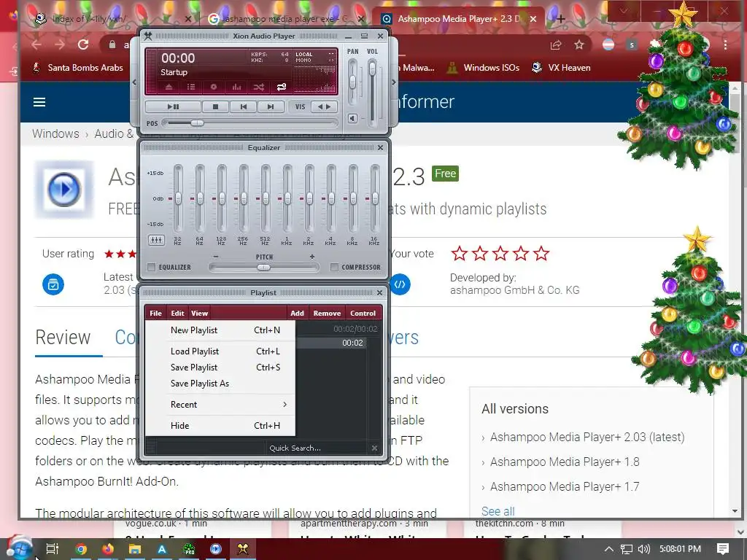Image resolution: width=747 pixels, height=560 pixels.
Task: Mute audio with the speaker icon
Action: click(352, 118)
